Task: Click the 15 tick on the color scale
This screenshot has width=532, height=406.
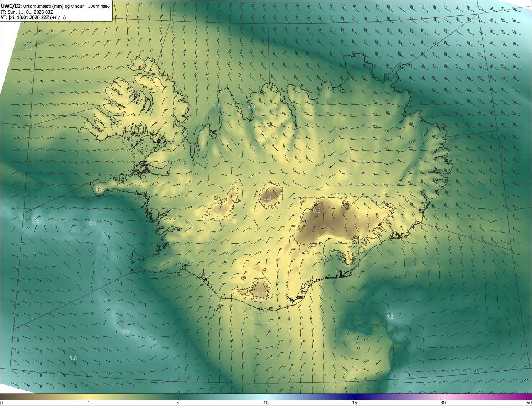Action: click(x=355, y=403)
